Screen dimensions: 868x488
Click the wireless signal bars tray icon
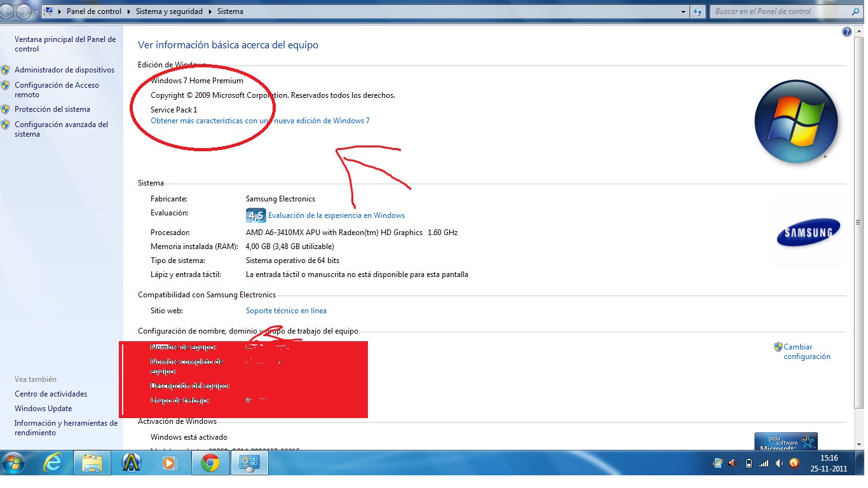pos(764,463)
